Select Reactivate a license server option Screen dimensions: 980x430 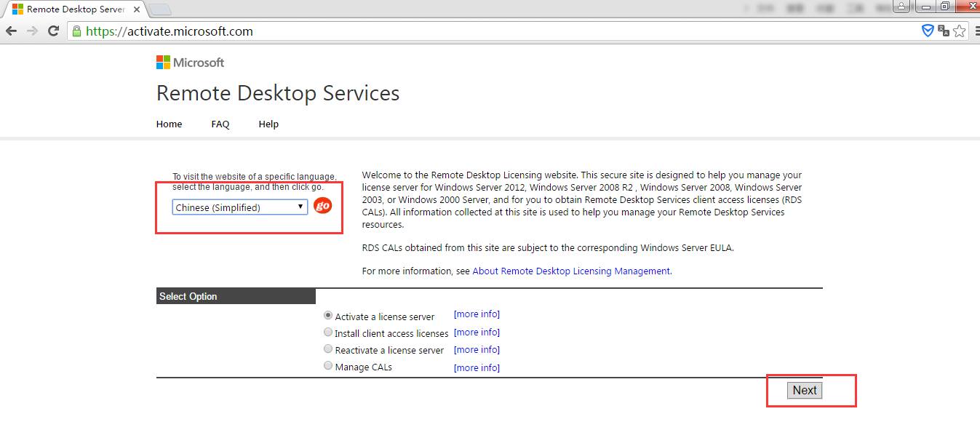[x=328, y=349]
